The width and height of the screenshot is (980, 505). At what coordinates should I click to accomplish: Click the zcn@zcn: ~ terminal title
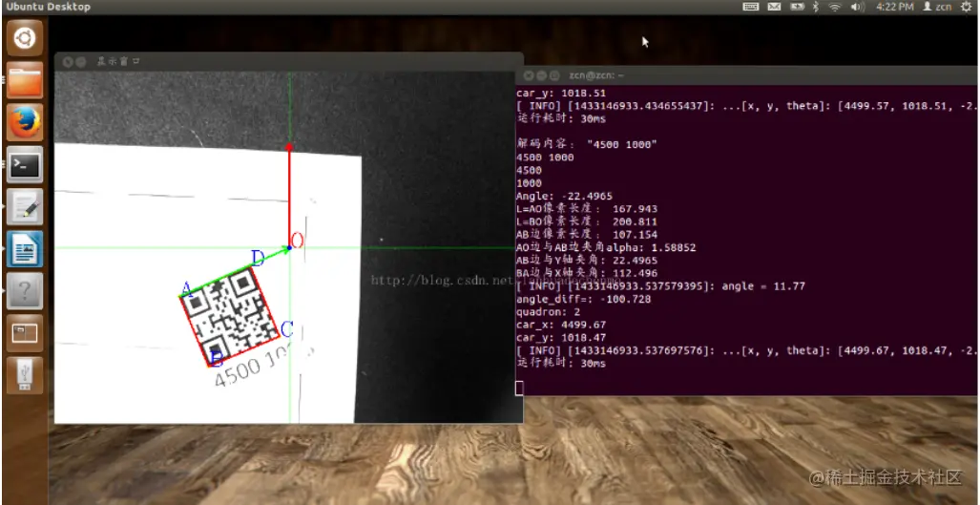(596, 75)
